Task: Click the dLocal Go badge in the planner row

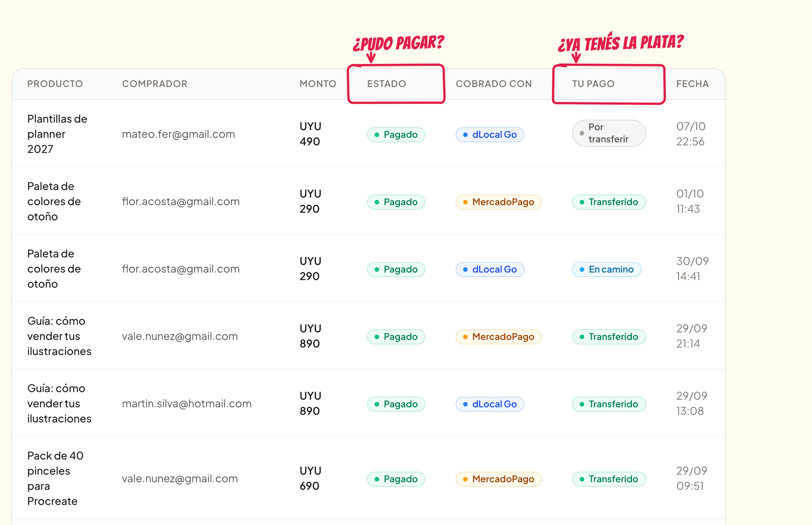Action: pyautogui.click(x=490, y=135)
